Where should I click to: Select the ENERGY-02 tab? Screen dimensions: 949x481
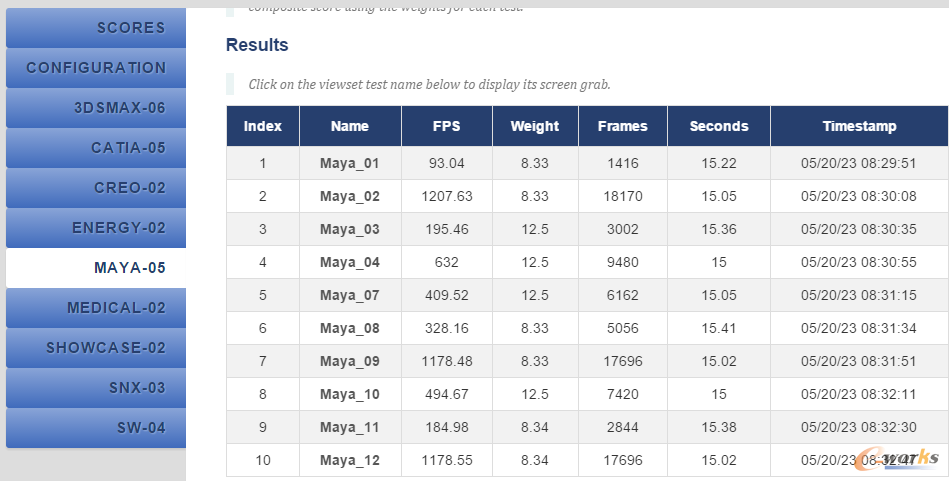(x=96, y=227)
